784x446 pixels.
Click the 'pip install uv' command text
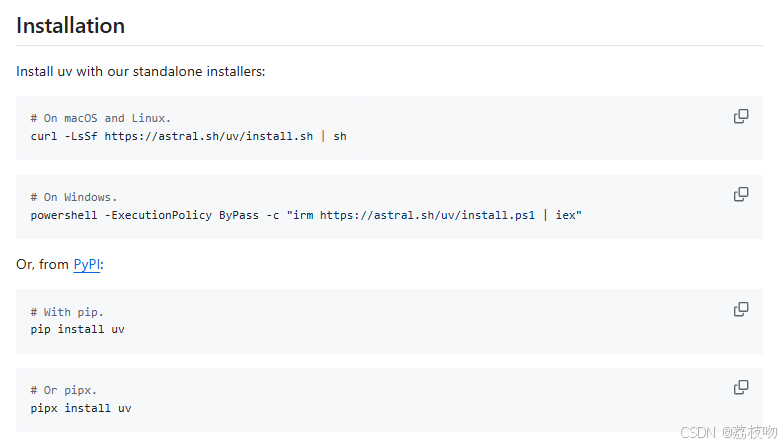[x=78, y=330]
